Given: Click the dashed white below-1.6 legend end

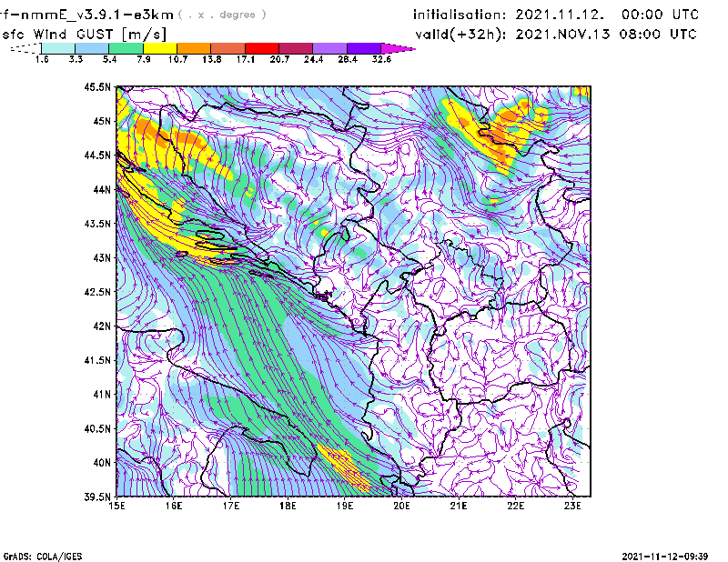Looking at the screenshot, I should click(25, 48).
